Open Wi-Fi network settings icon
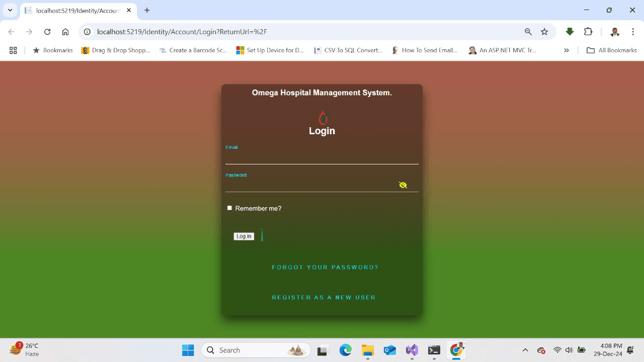The image size is (644, 362). [x=557, y=350]
